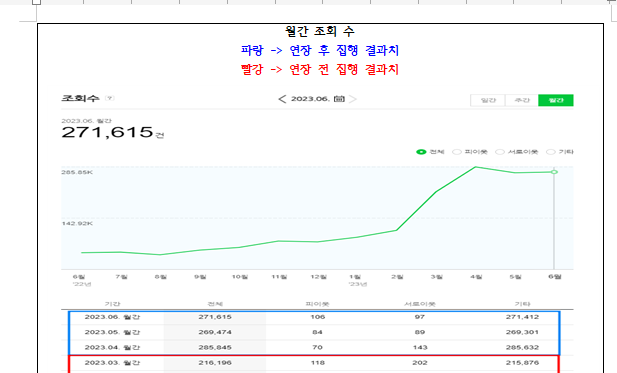
Task: Click the 기타 table column header
Action: tap(522, 304)
